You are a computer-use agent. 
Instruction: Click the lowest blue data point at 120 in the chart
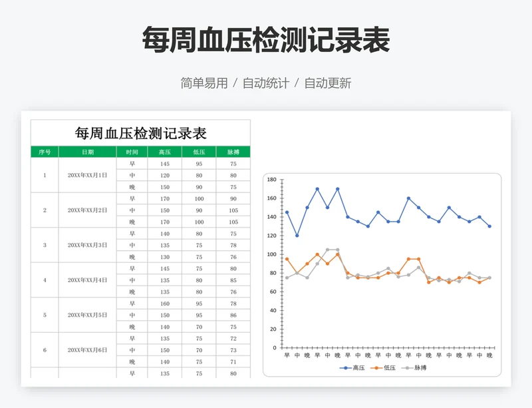tap(297, 236)
